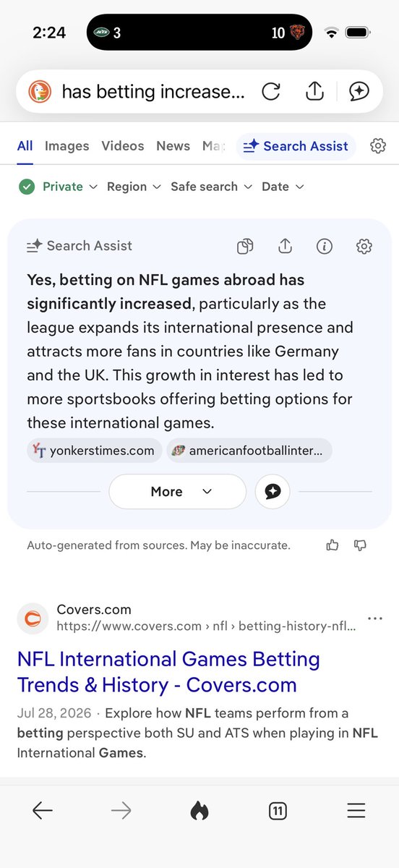The height and width of the screenshot is (868, 399).
Task: Open the yonkerstimes.com source chip
Action: click(x=94, y=451)
